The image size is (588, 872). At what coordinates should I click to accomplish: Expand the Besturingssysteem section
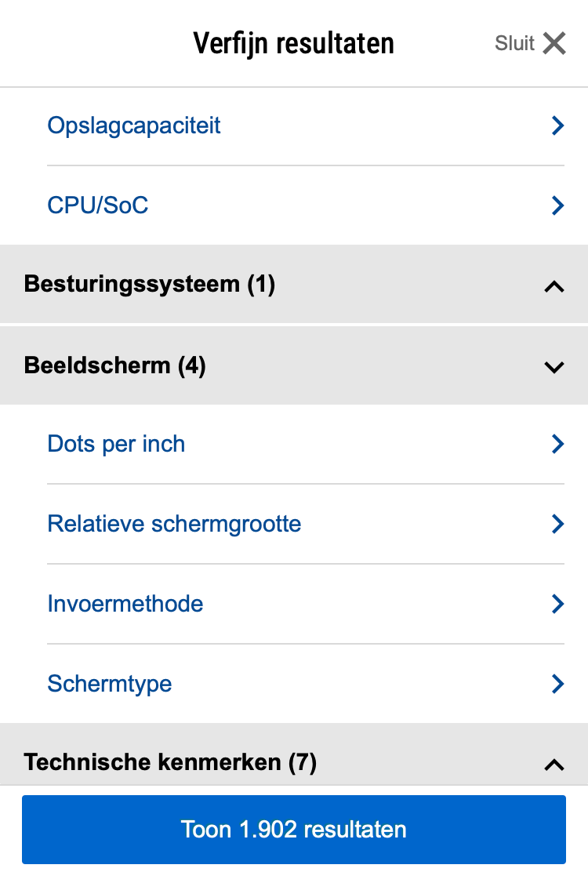pyautogui.click(x=150, y=284)
